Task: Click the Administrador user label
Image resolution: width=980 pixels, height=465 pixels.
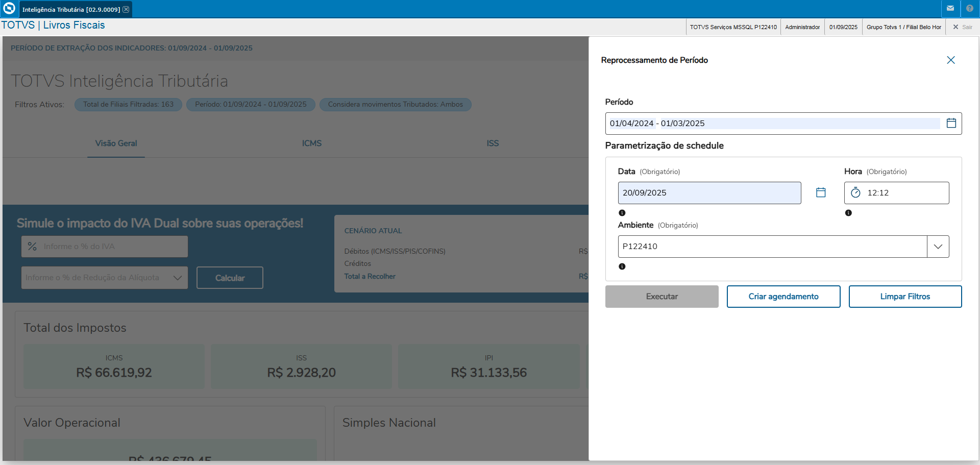Action: click(x=802, y=27)
